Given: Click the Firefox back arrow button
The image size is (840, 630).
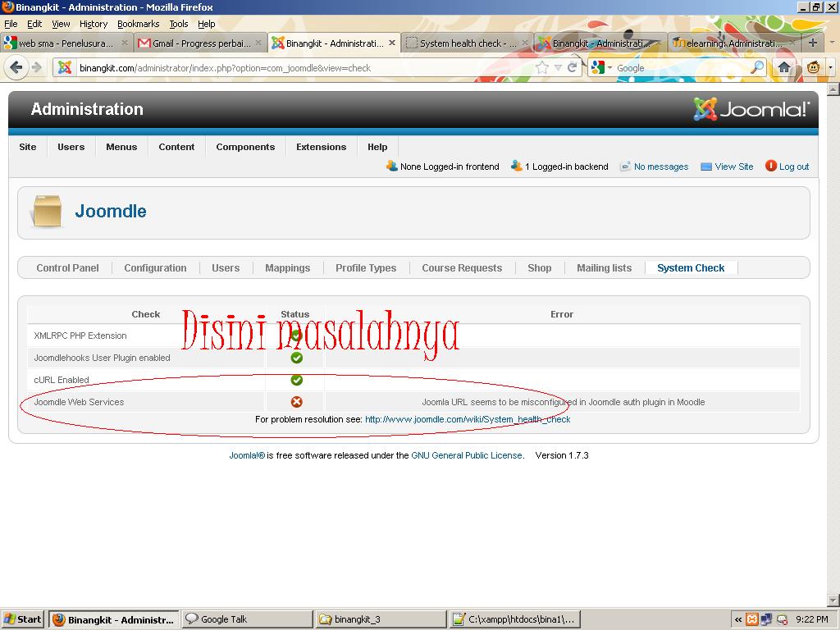Looking at the screenshot, I should 16,68.
